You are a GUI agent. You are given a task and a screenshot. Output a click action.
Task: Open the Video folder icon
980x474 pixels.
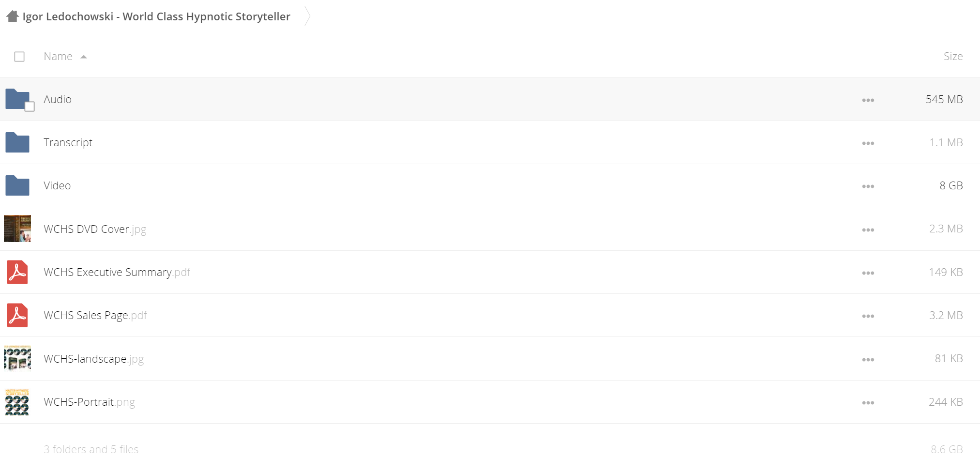[x=17, y=185]
